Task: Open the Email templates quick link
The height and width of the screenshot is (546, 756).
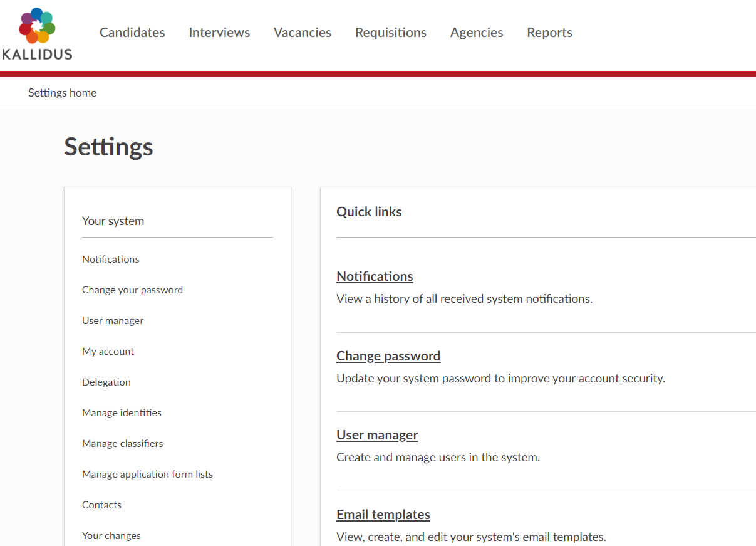Action: click(x=383, y=515)
